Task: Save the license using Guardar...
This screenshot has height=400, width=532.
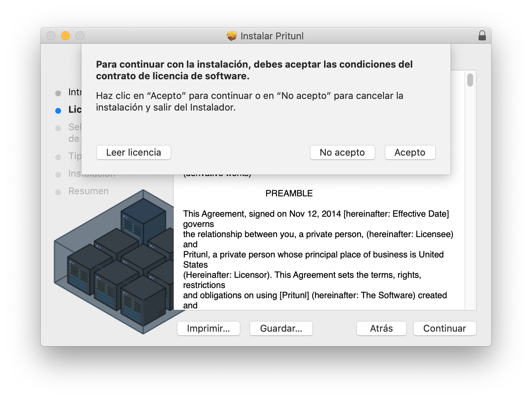Action: [281, 328]
